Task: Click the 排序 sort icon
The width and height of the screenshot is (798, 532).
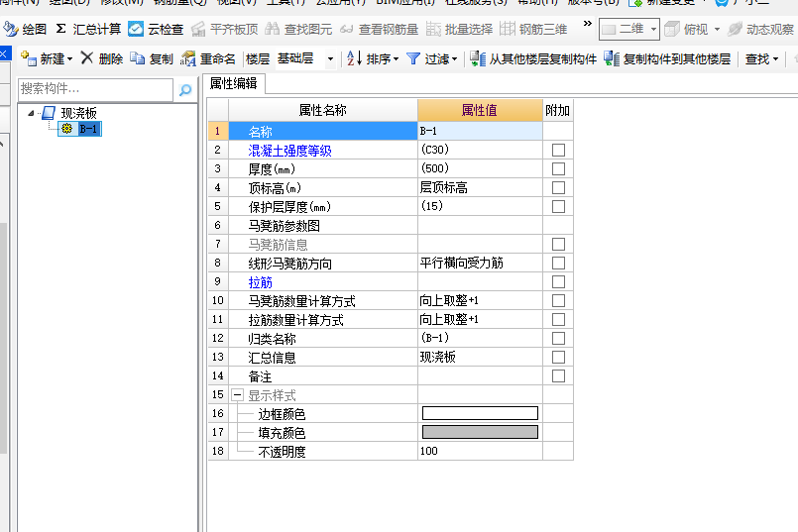Action: pos(354,59)
